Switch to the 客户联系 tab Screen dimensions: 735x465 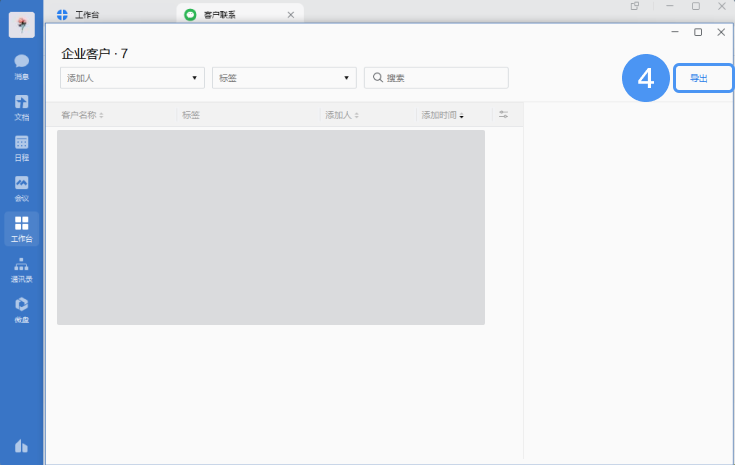click(225, 15)
